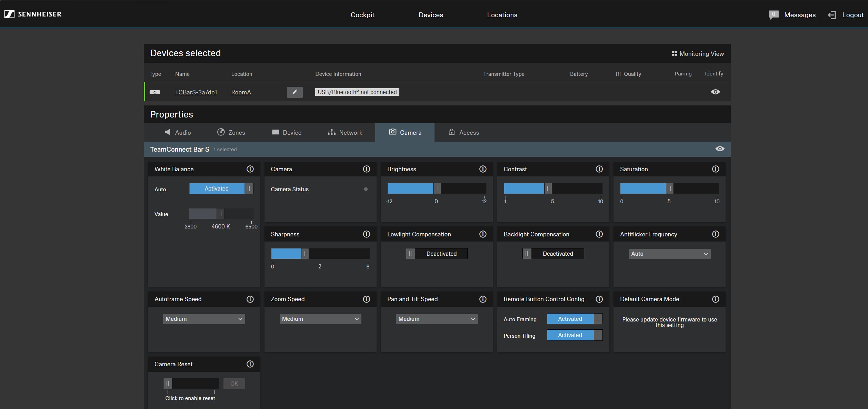Toggle Lowlight Compensation switch
The height and width of the screenshot is (409, 868).
(437, 254)
